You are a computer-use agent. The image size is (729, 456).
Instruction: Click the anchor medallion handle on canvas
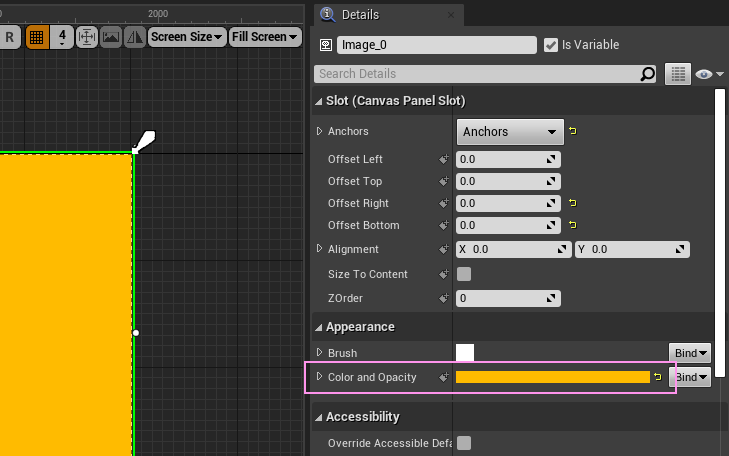coord(145,141)
